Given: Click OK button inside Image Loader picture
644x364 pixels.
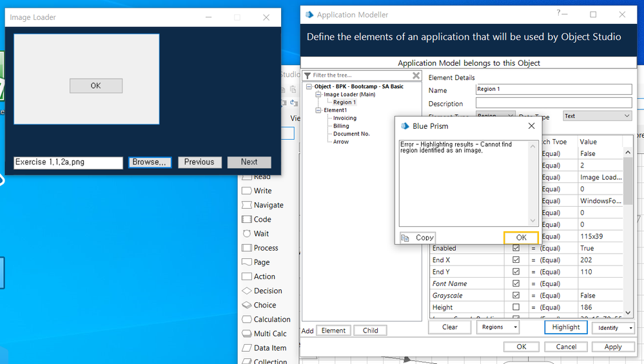Looking at the screenshot, I should click(x=95, y=85).
